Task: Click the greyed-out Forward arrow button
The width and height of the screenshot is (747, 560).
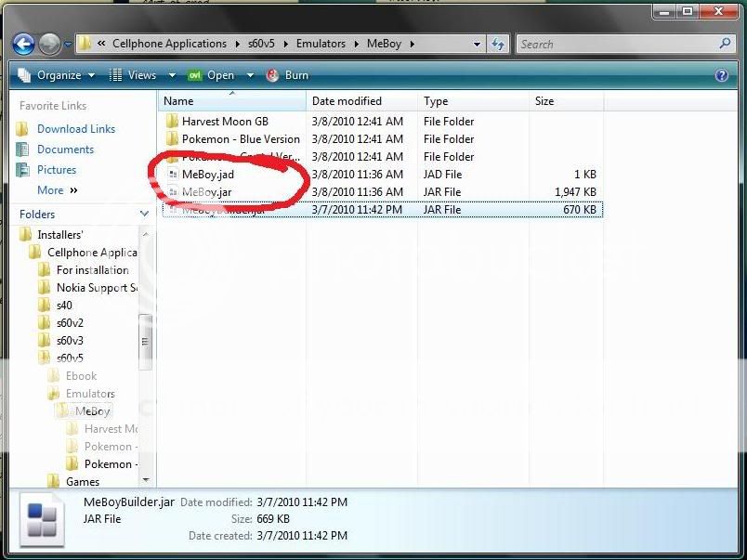Action: click(49, 45)
